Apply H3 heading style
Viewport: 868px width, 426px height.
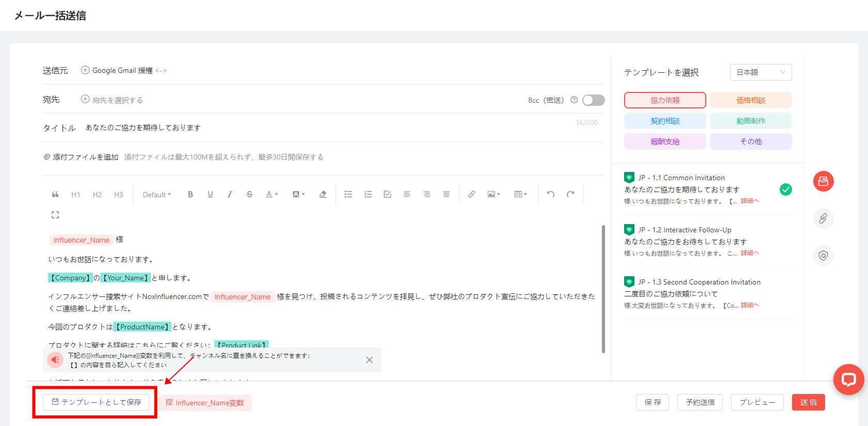click(x=119, y=195)
